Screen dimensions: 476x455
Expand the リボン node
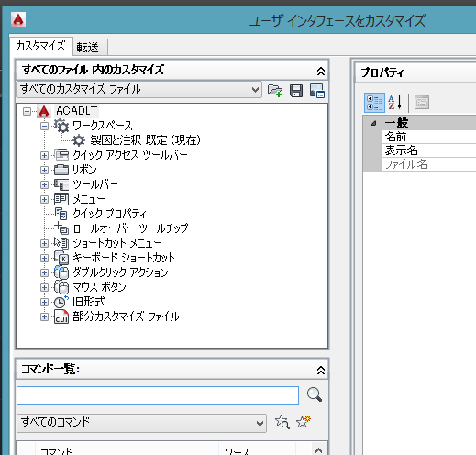click(x=44, y=170)
